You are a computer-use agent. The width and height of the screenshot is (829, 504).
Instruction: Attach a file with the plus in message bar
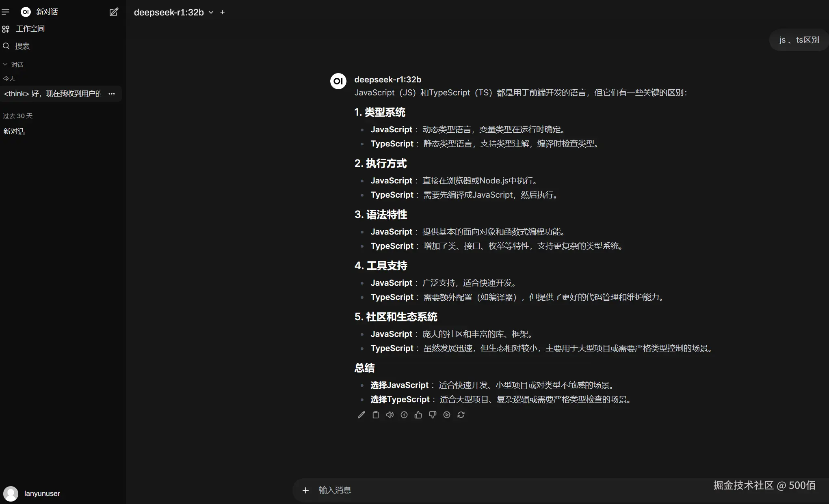click(x=305, y=490)
